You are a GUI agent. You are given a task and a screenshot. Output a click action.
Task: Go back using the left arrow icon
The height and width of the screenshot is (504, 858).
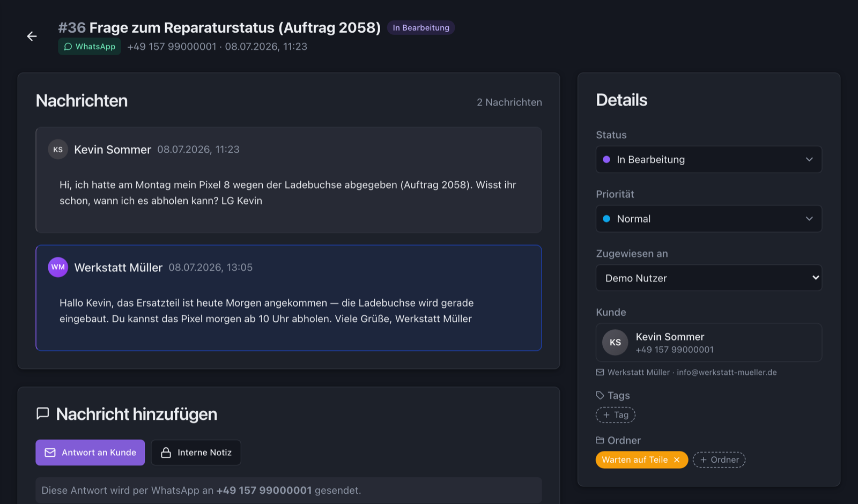point(32,36)
